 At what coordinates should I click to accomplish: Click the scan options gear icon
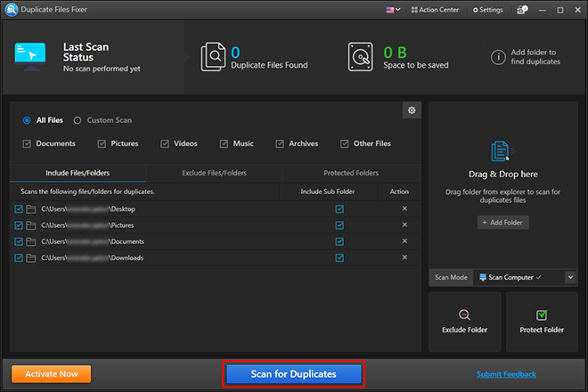tap(412, 110)
